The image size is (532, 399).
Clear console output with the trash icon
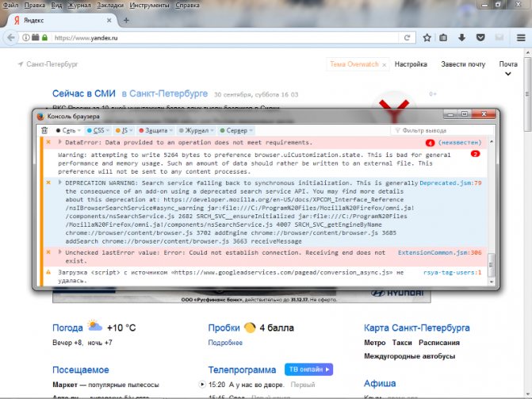(44, 130)
